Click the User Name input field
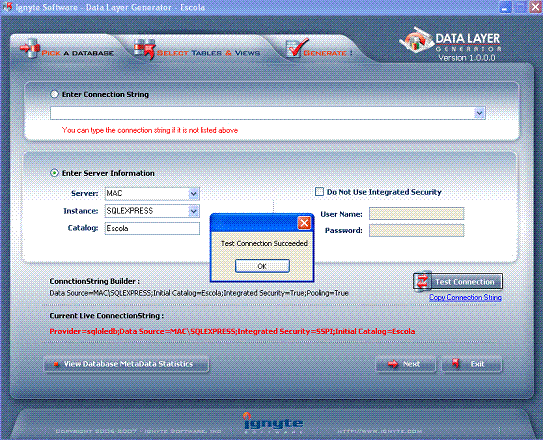The image size is (543, 440). 417,214
